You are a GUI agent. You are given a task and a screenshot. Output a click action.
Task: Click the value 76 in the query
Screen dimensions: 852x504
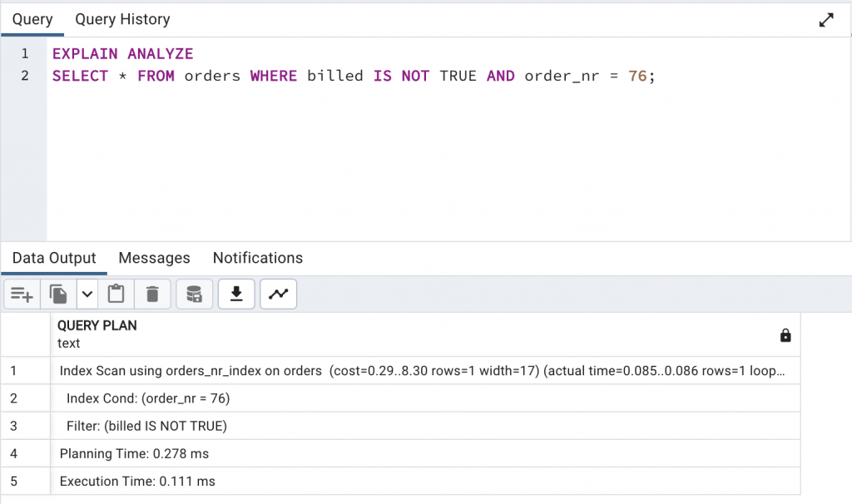637,76
